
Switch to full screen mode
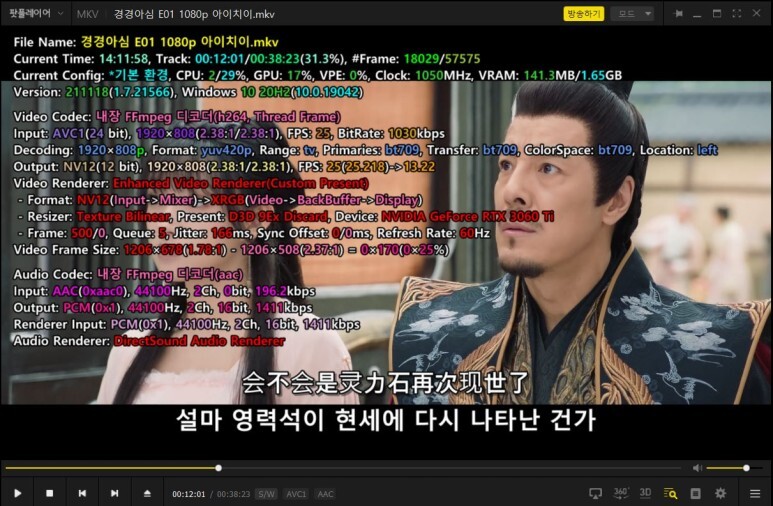coord(737,14)
